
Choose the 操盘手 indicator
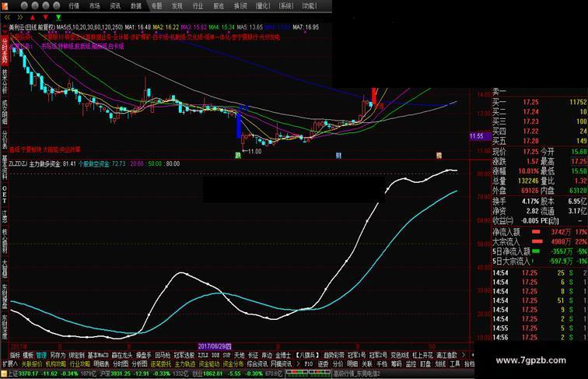144,355
